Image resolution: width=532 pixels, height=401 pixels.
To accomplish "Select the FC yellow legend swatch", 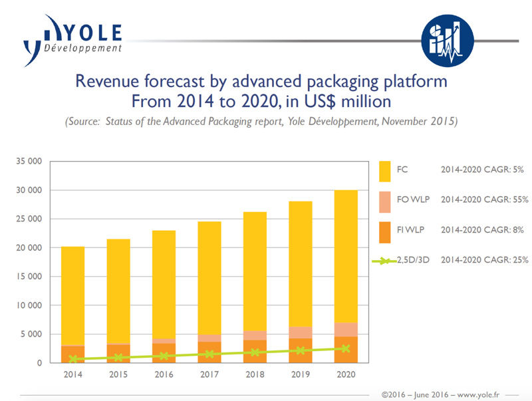I will point(392,170).
